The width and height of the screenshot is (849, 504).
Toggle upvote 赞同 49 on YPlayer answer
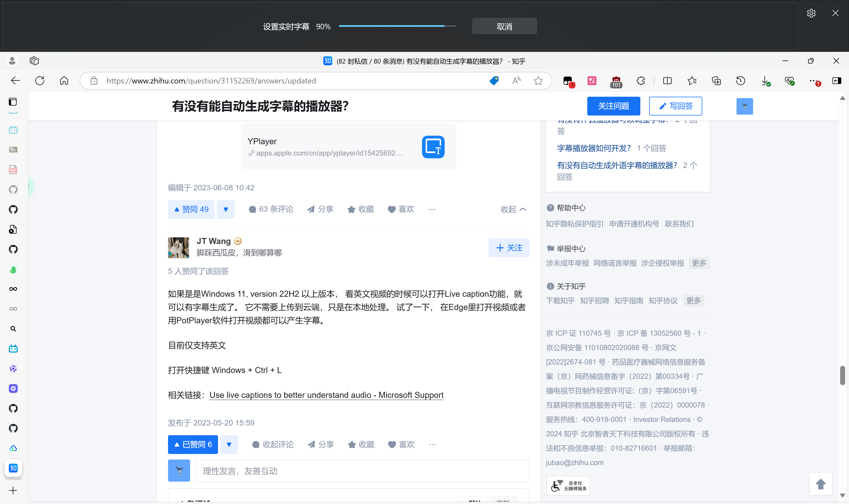[x=191, y=209]
